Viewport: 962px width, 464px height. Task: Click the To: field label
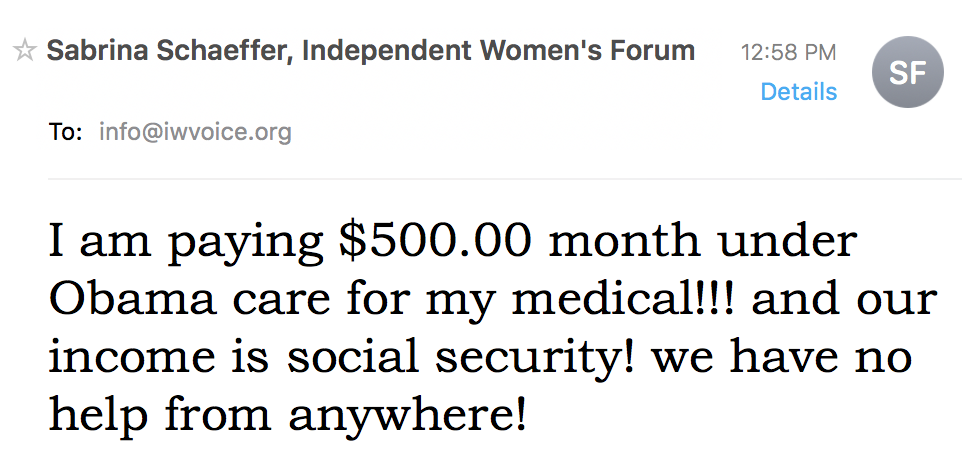coord(66,132)
